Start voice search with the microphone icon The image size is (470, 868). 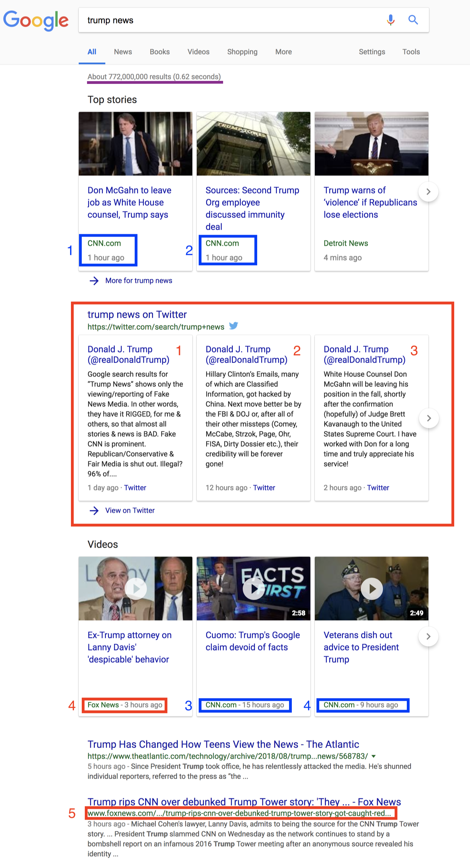click(390, 20)
